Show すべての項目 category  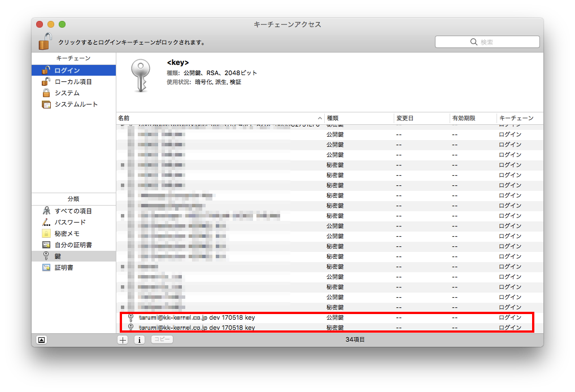pos(73,211)
